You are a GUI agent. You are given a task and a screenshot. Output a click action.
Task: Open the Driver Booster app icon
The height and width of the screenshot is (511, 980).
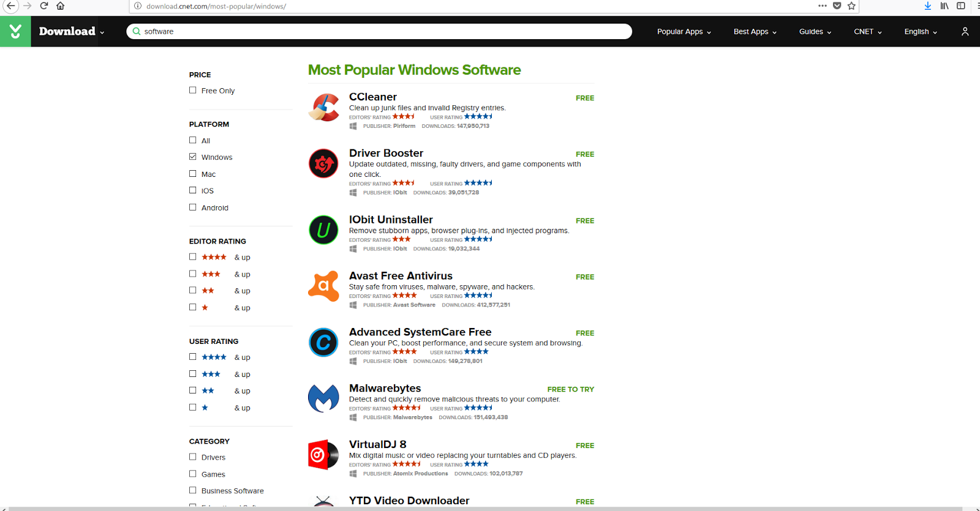tap(323, 163)
